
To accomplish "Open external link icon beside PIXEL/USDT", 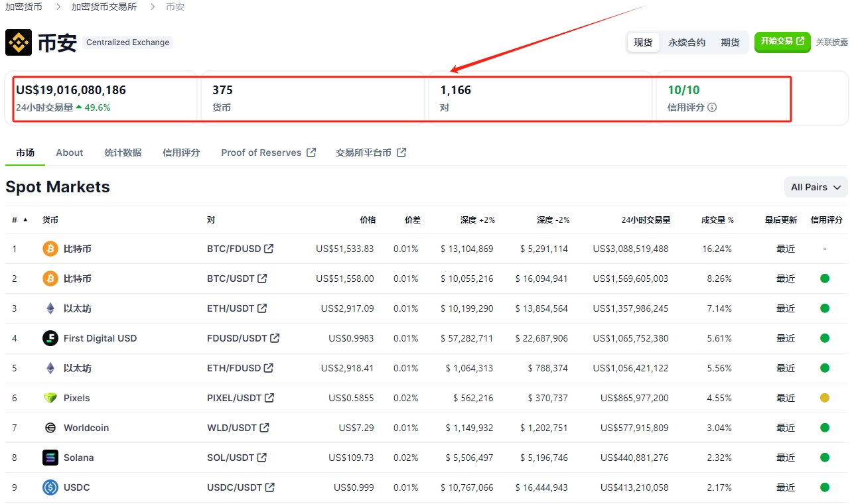I will pyautogui.click(x=269, y=398).
